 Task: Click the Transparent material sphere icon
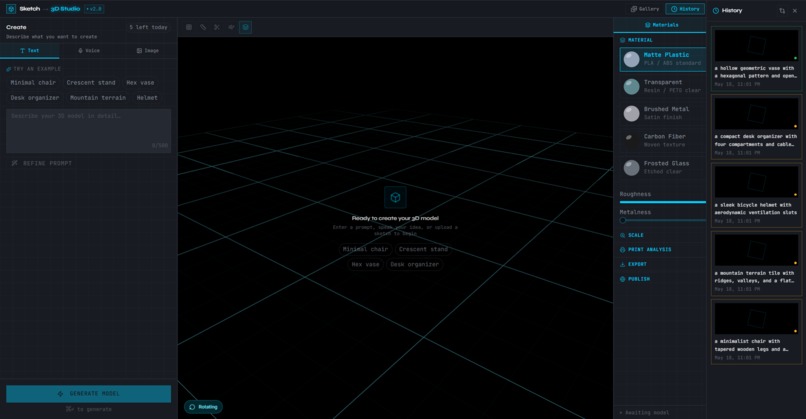click(631, 86)
